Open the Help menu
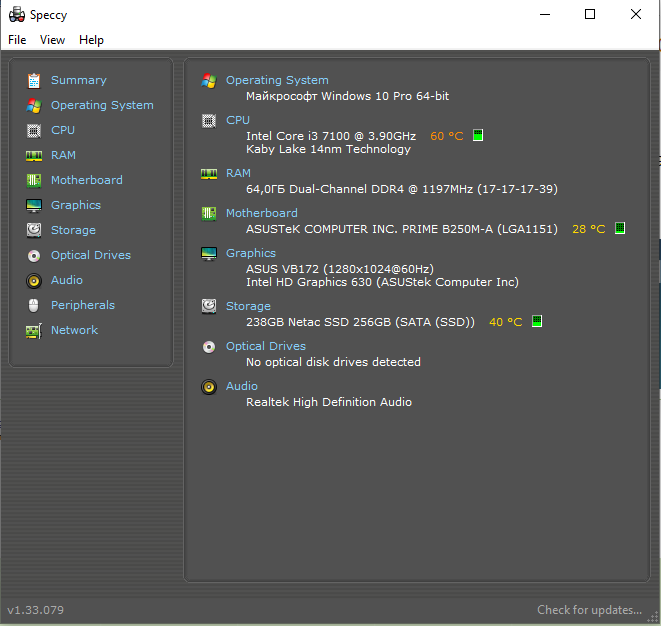Screen dimensions: 661x626 tap(91, 40)
